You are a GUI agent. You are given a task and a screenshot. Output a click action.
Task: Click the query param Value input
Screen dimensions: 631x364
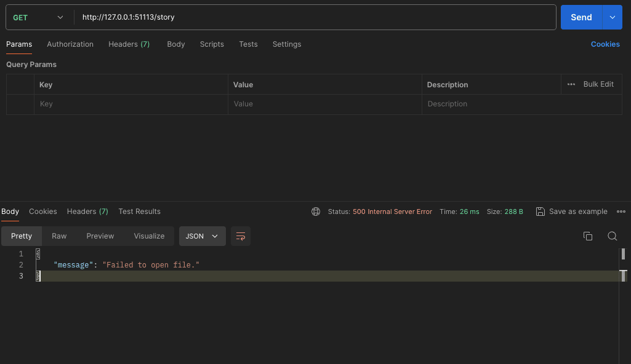pos(325,104)
